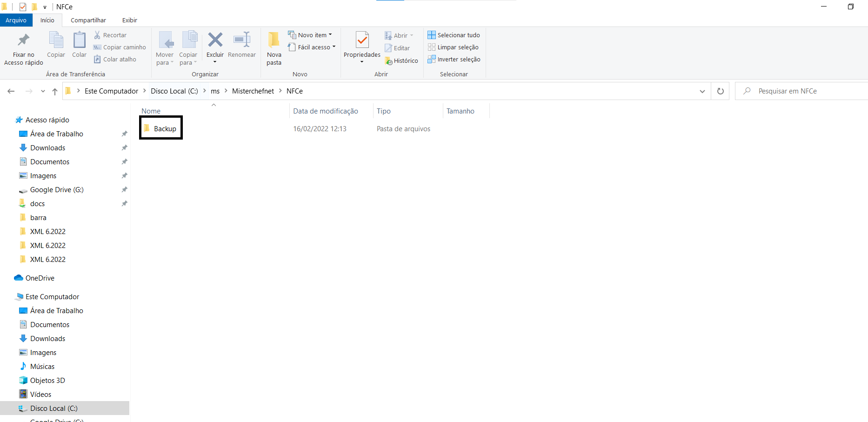Open the dropdown arrow under Propriedades

pyautogui.click(x=362, y=62)
